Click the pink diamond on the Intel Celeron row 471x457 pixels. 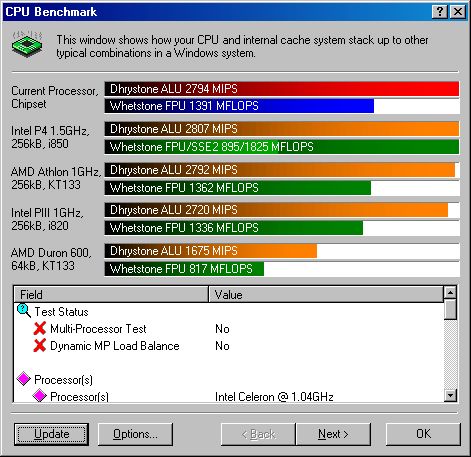[40, 396]
